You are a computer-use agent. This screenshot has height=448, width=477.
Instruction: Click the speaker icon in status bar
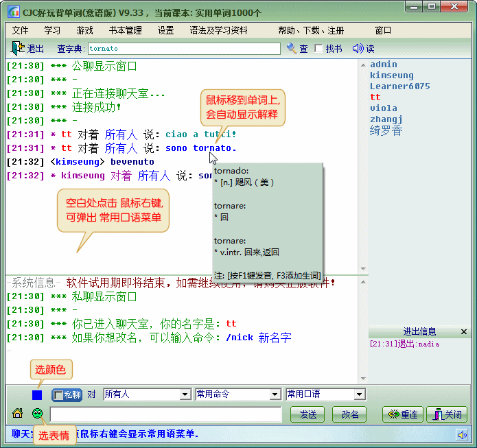coord(463,434)
